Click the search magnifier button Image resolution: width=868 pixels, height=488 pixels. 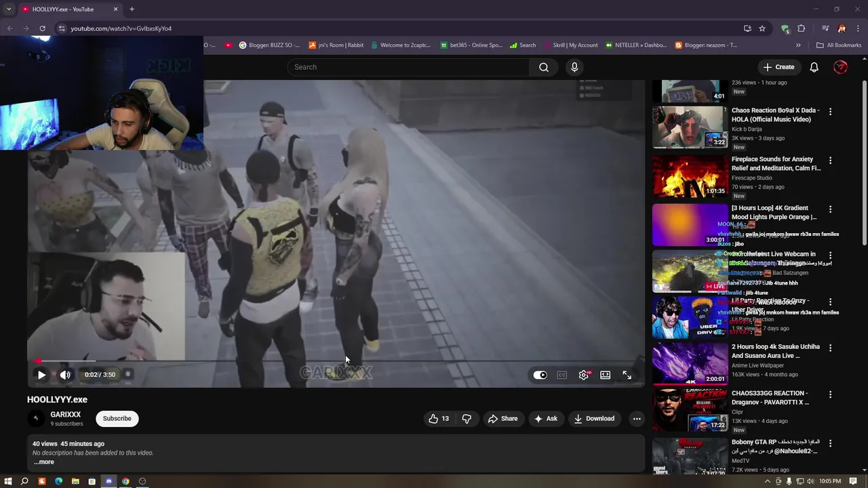point(544,67)
